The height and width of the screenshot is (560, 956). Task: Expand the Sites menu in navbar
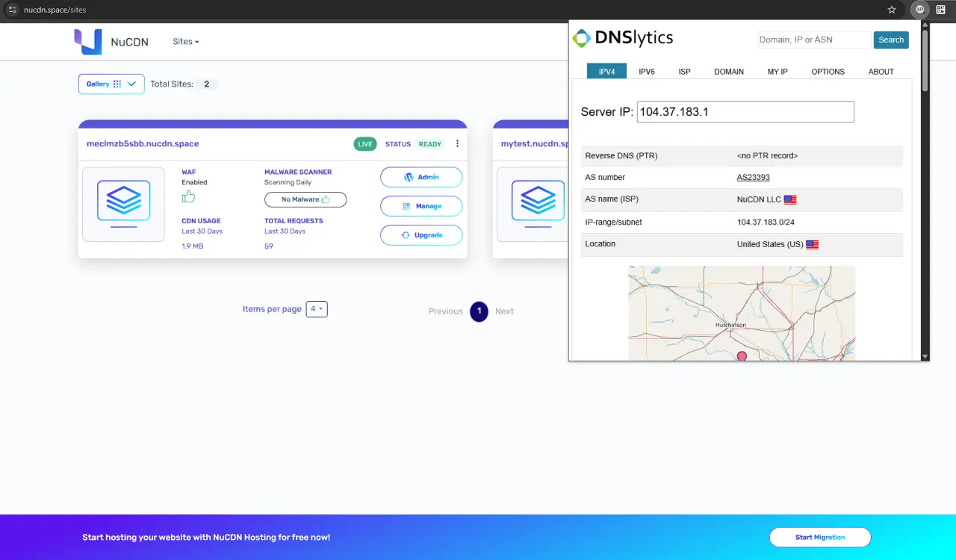(x=186, y=42)
